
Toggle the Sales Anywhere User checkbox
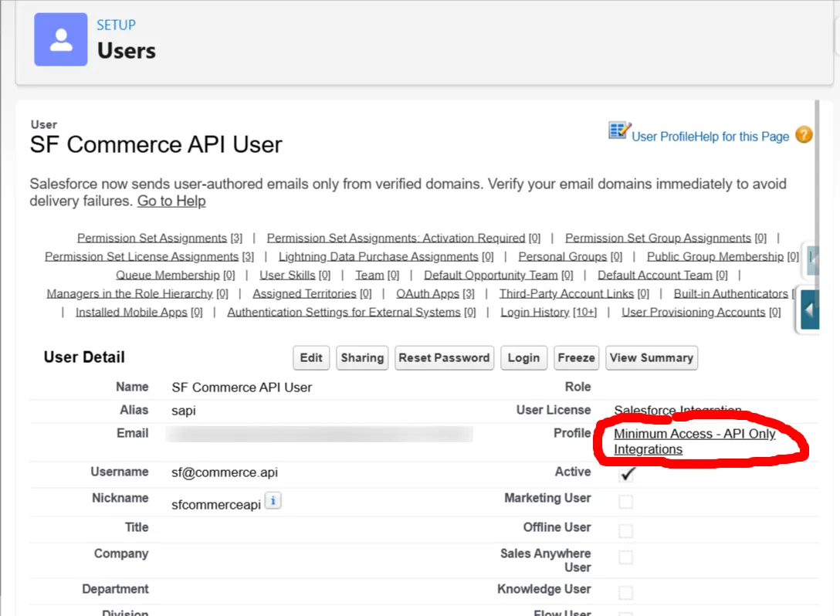625,557
